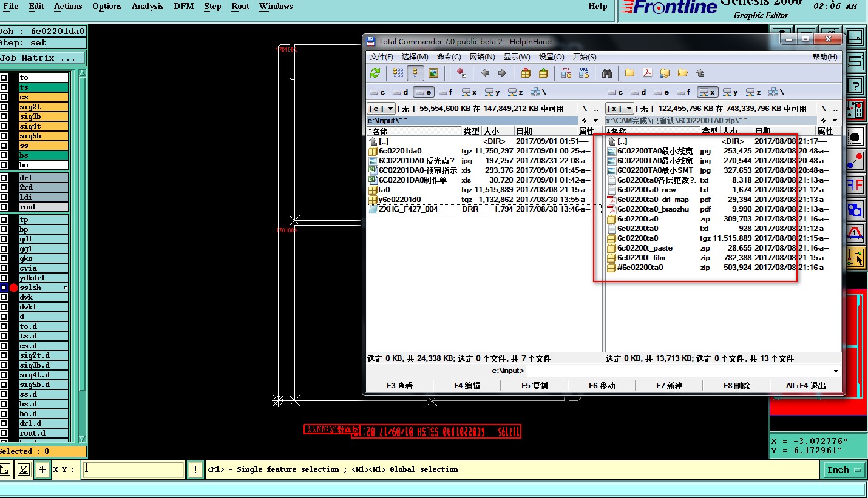
Task: Open the 命令(C) menu in Total Commander
Action: (449, 57)
